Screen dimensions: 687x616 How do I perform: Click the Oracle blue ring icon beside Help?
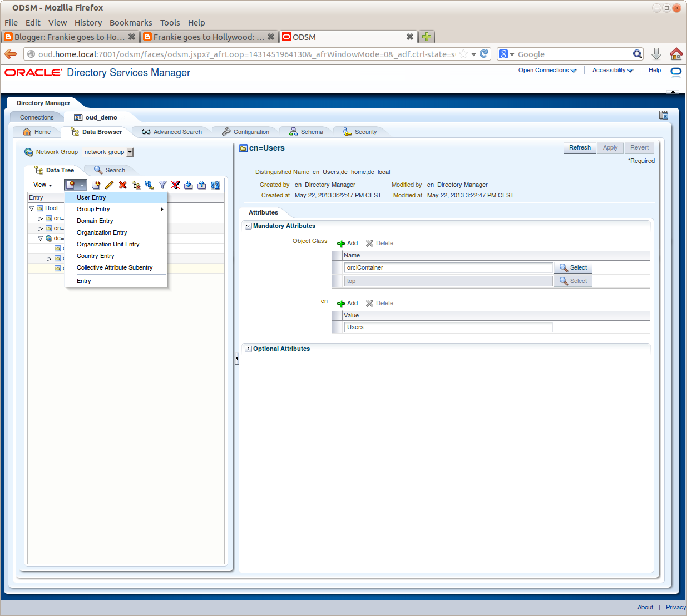point(676,71)
